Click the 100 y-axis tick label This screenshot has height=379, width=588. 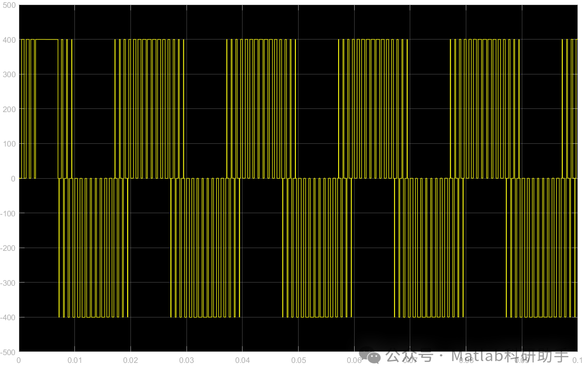point(9,144)
